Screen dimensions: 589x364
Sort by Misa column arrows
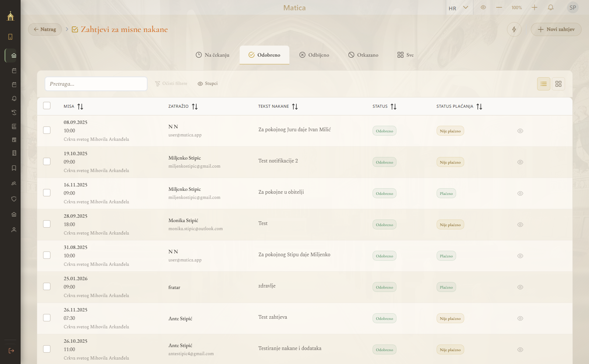80,107
